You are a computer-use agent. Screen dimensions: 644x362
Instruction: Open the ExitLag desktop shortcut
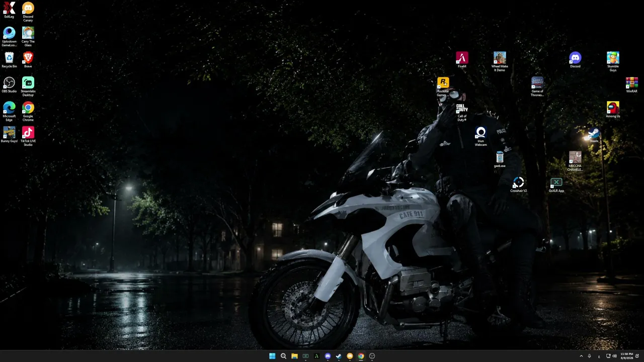pyautogui.click(x=9, y=10)
